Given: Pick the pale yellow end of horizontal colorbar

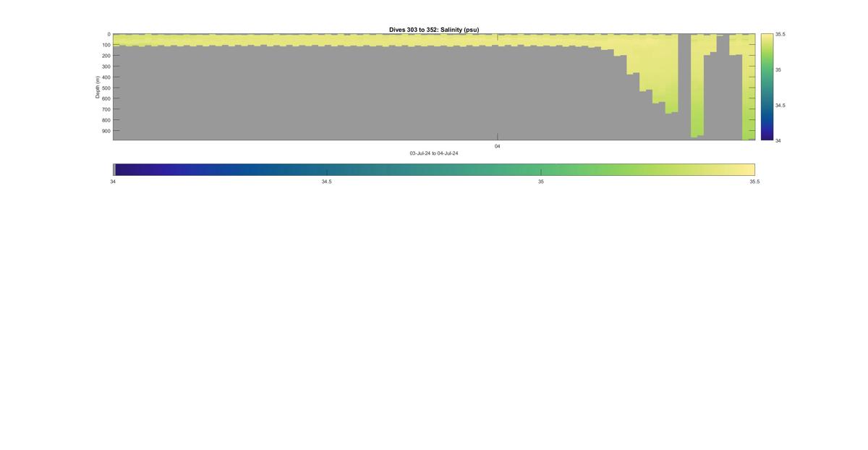Looking at the screenshot, I should pyautogui.click(x=745, y=170).
